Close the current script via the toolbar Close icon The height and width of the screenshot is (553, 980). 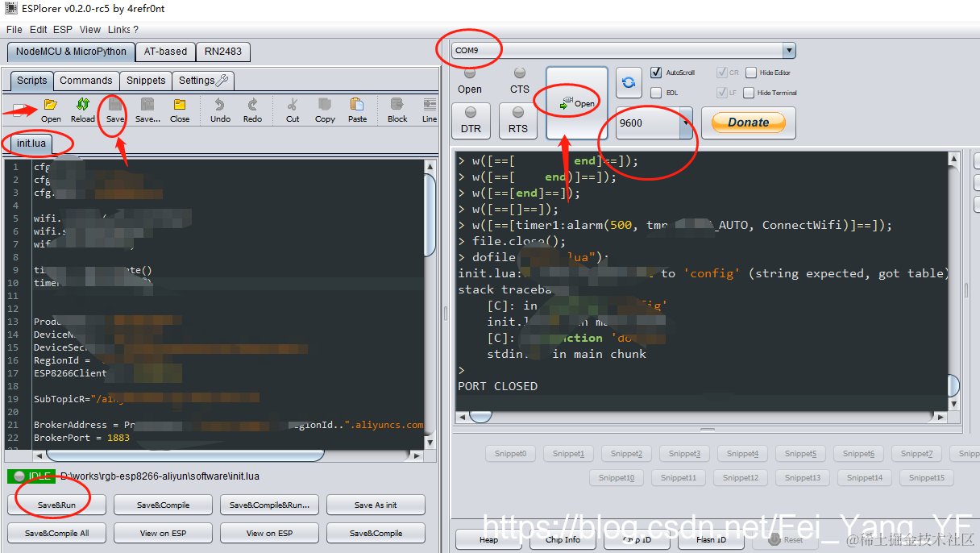[x=180, y=110]
